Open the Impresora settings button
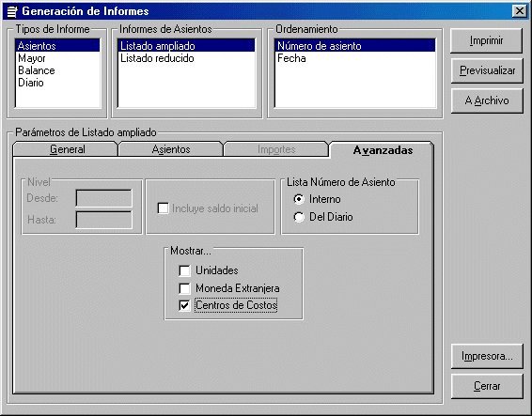This screenshot has height=416, width=532. pos(487,356)
